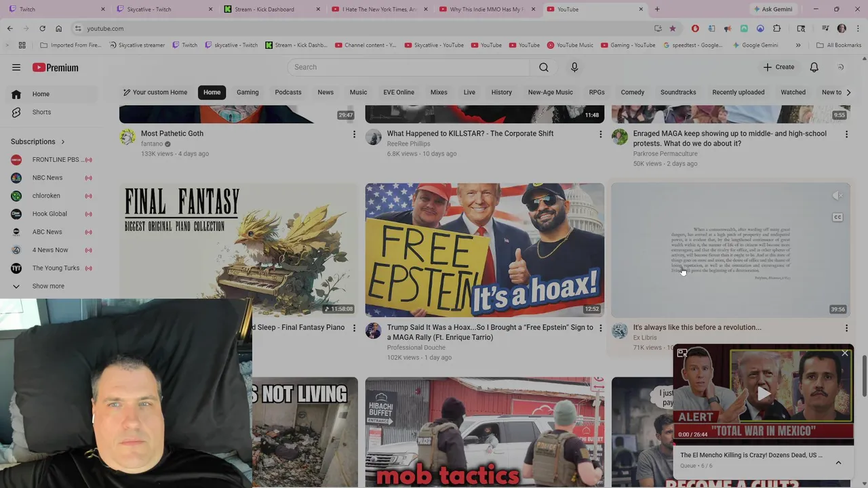868x488 pixels.
Task: Select Your custom Home chip
Action: coord(155,92)
